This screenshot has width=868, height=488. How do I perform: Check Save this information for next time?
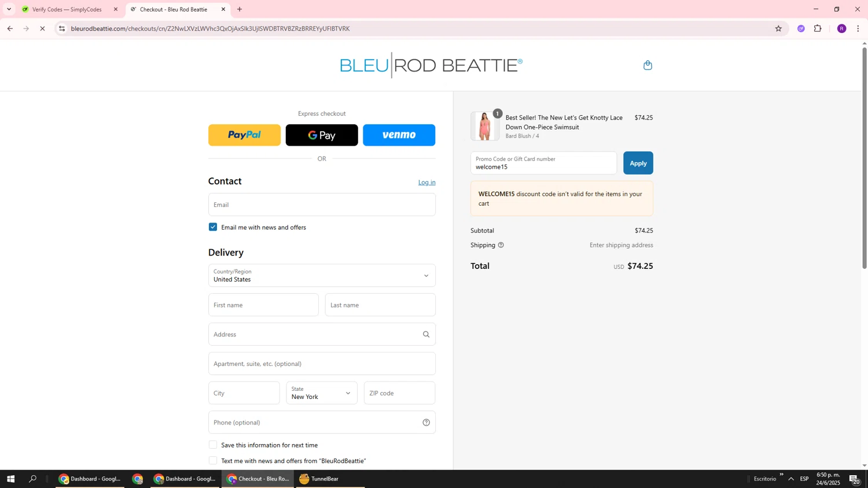(x=213, y=445)
